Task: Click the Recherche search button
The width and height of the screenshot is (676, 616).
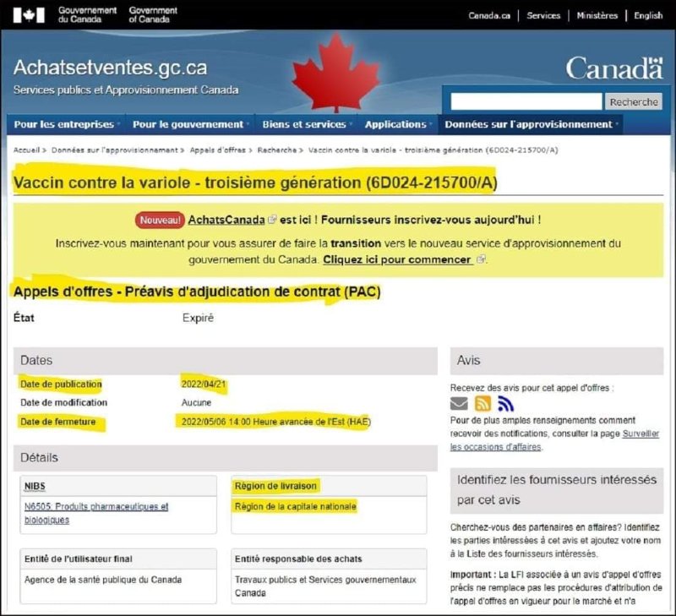Action: (633, 101)
